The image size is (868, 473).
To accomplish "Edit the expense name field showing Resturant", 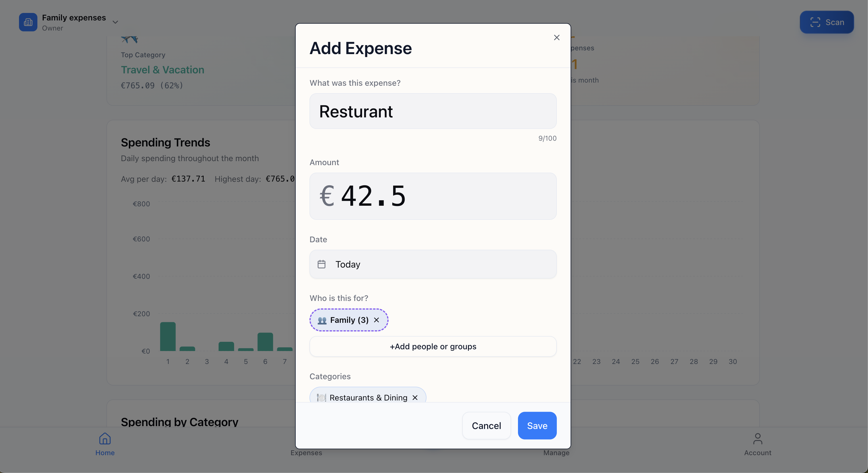I will (x=433, y=111).
